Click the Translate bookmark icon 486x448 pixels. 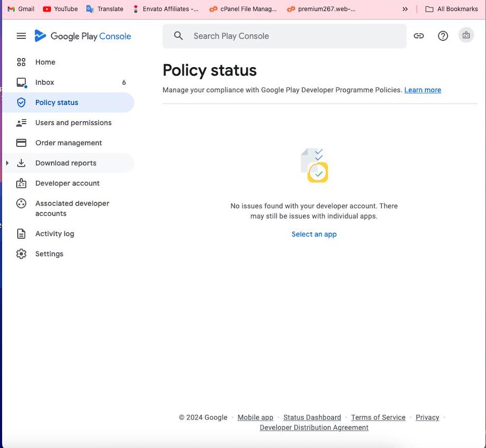(x=90, y=9)
